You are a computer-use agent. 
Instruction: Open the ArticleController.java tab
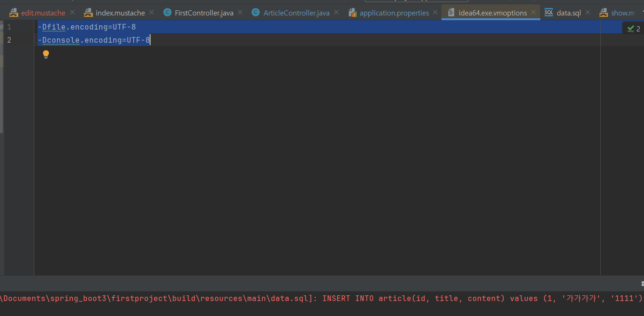296,13
